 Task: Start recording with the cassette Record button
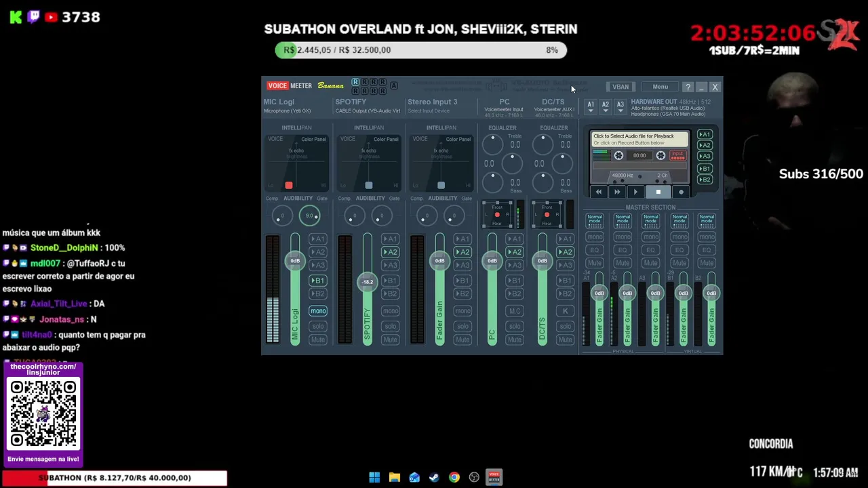[681, 192]
